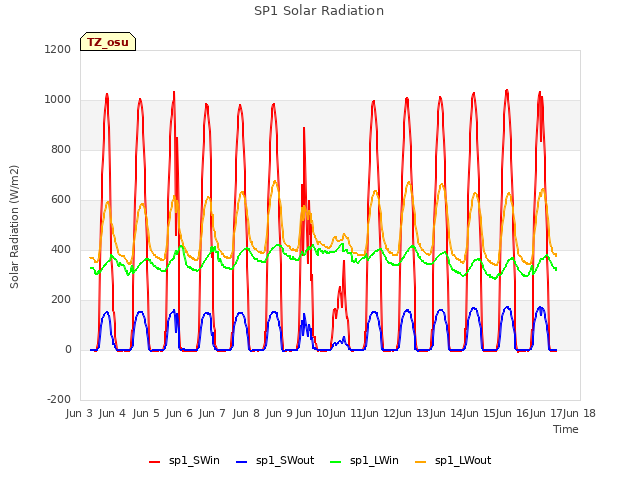Viewport: 640px width, 480px height.
Task: Click the 200 y-axis tick label
Action: coord(61,300)
